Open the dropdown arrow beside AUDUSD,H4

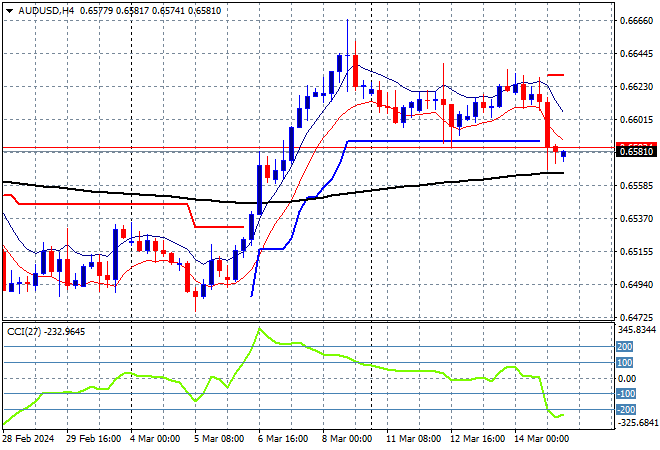(8, 10)
